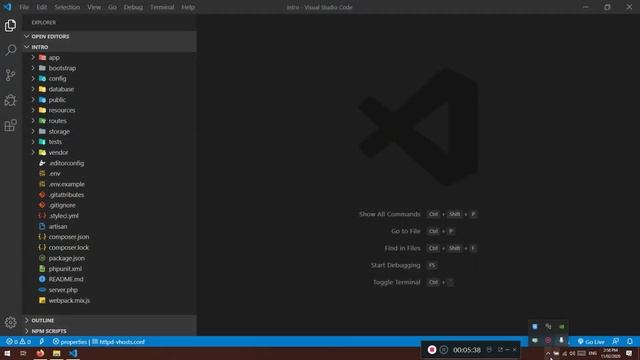Click the VS Code logo in title bar
This screenshot has width=640, height=360.
pyautogui.click(x=7, y=7)
